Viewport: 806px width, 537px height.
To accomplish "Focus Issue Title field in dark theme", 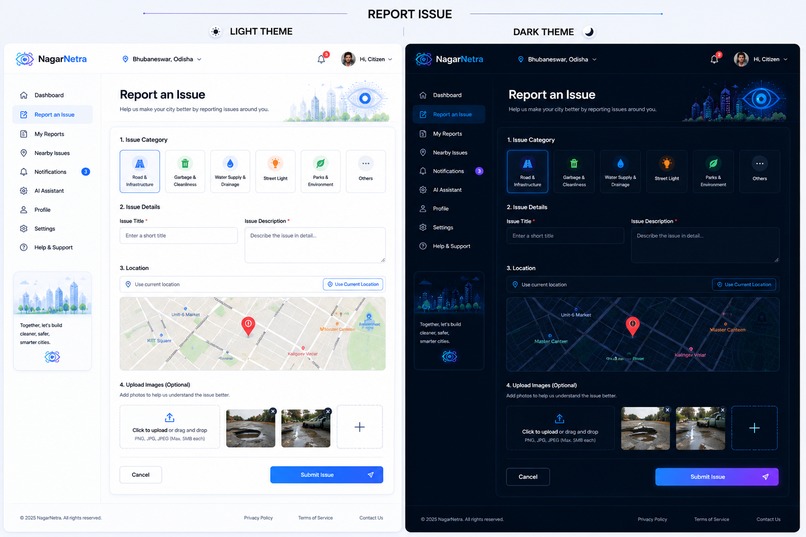I will [565, 236].
